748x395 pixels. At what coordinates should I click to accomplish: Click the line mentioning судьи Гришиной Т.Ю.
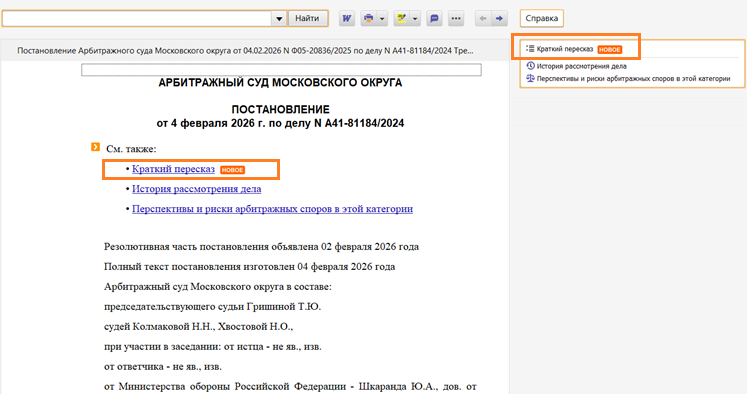[212, 307]
